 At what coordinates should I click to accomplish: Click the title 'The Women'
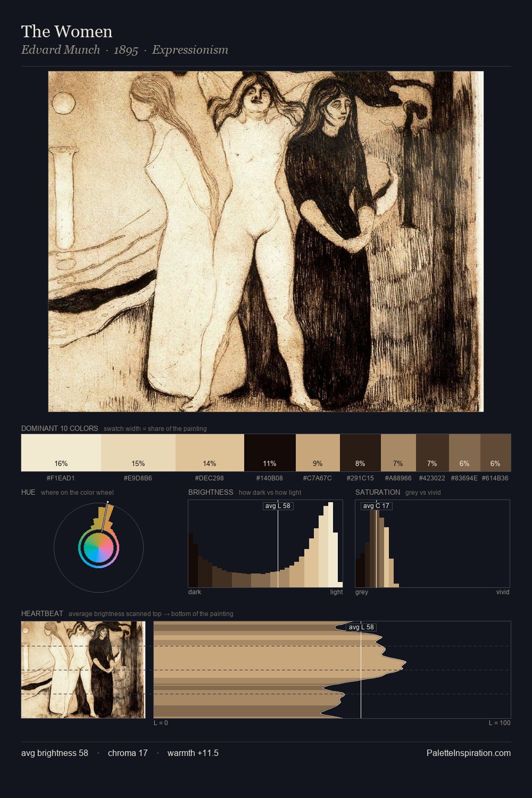(x=67, y=31)
